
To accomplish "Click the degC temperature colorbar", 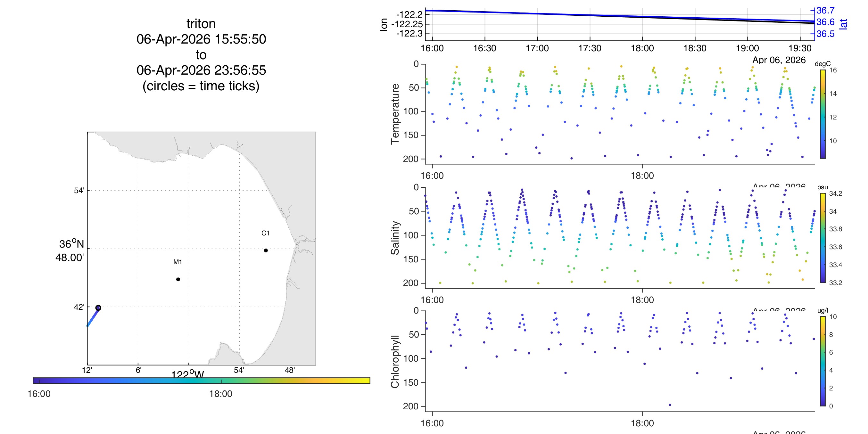I will 823,114.
